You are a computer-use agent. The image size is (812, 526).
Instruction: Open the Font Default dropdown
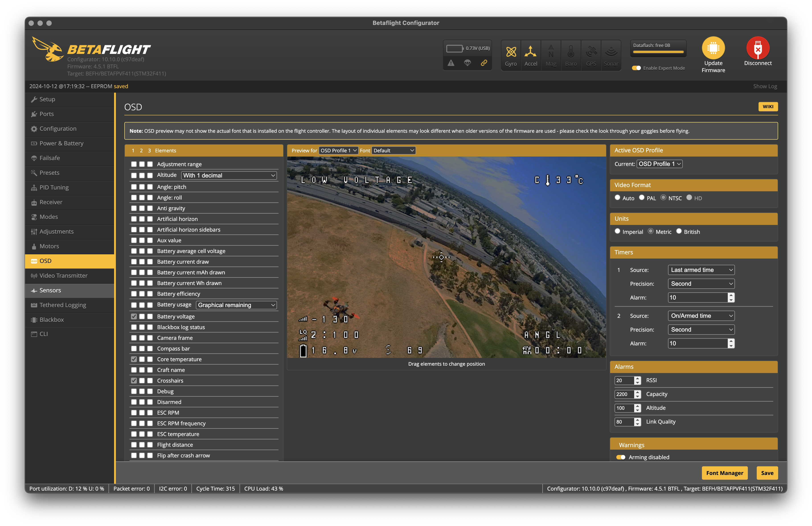coord(393,150)
